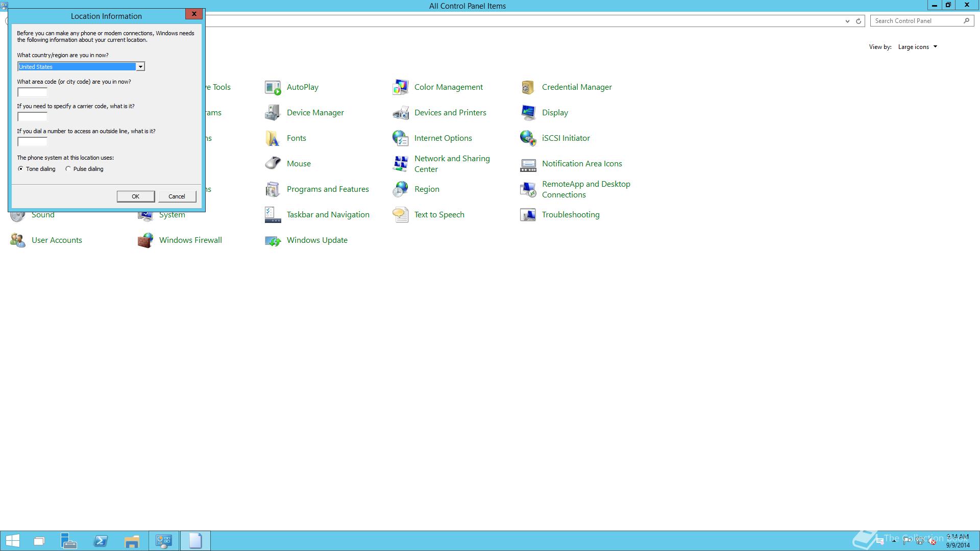This screenshot has height=551, width=980.
Task: Open the Network and Sharing Center icon
Action: (401, 164)
